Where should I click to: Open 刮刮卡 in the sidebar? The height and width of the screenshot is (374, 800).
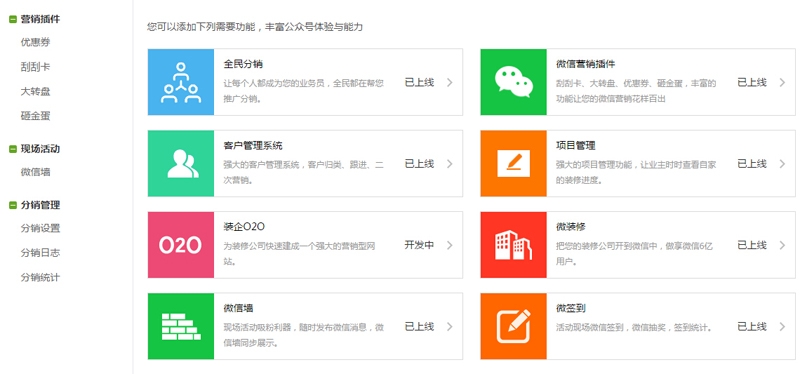pyautogui.click(x=35, y=67)
